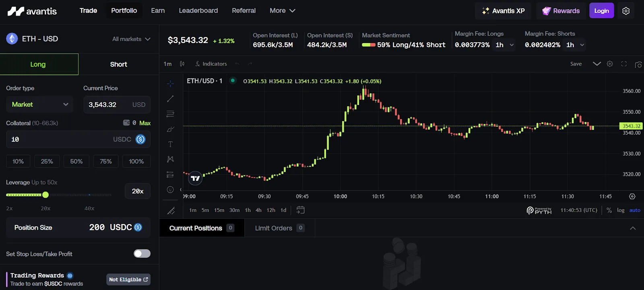Image resolution: width=644 pixels, height=290 pixels.
Task: Open the forecasting and measurement tools
Action: point(170,175)
